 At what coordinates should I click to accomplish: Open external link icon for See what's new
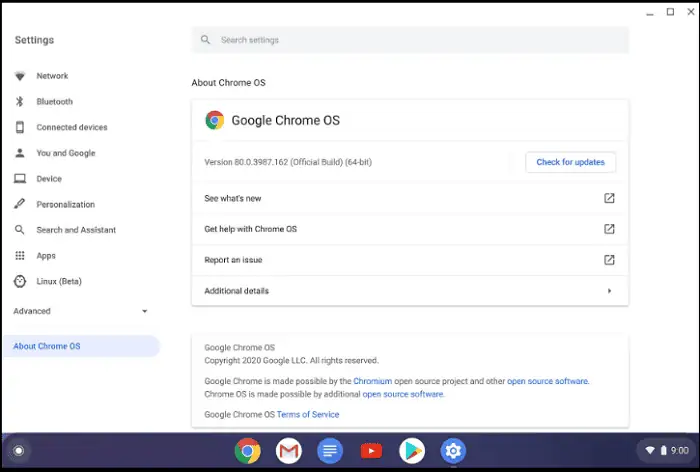point(609,198)
